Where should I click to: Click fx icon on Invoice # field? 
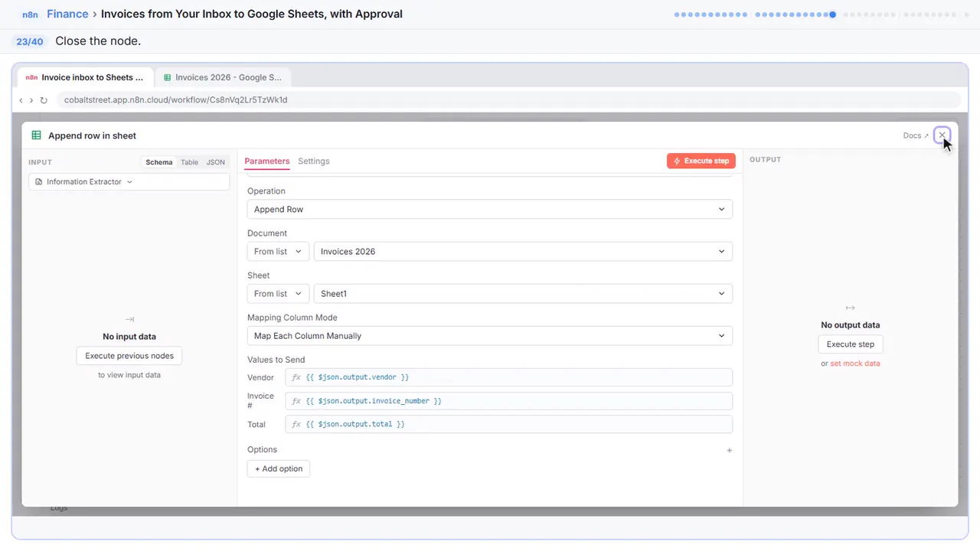click(x=296, y=401)
